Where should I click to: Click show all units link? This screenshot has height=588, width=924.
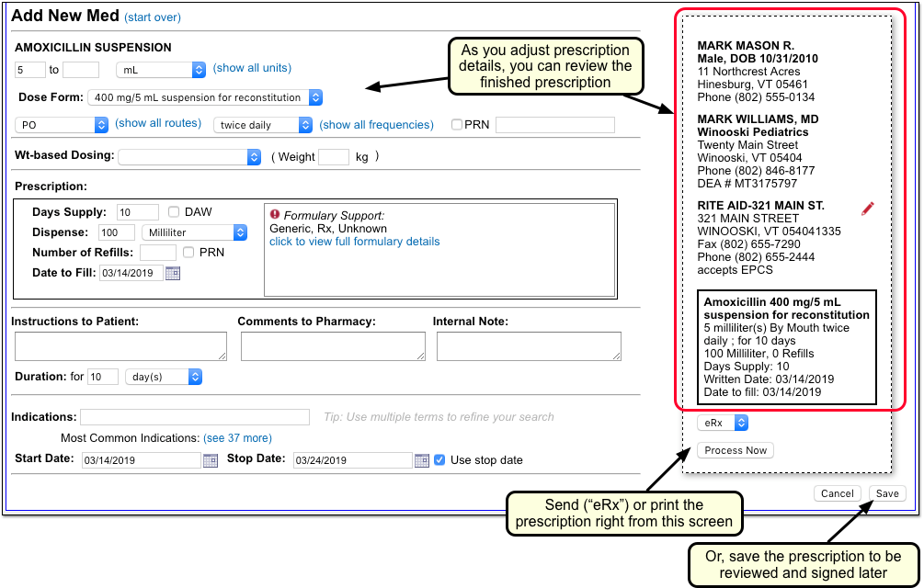click(x=252, y=68)
